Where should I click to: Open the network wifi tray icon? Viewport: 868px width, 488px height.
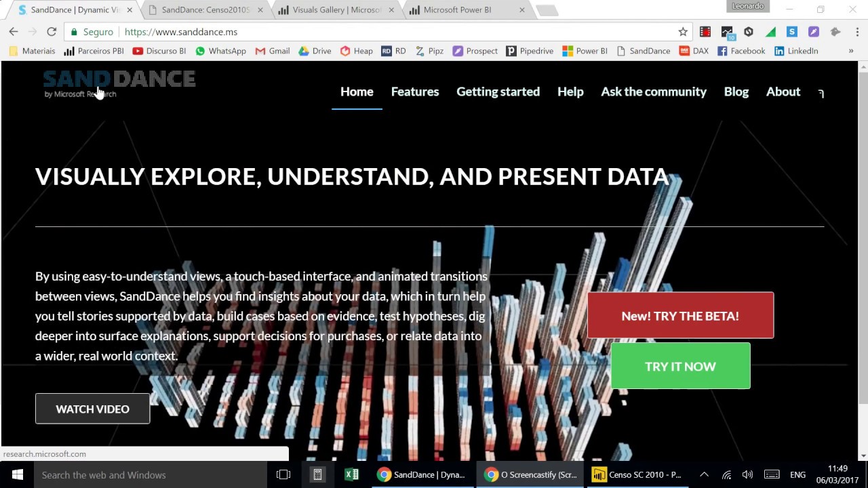tap(726, 474)
